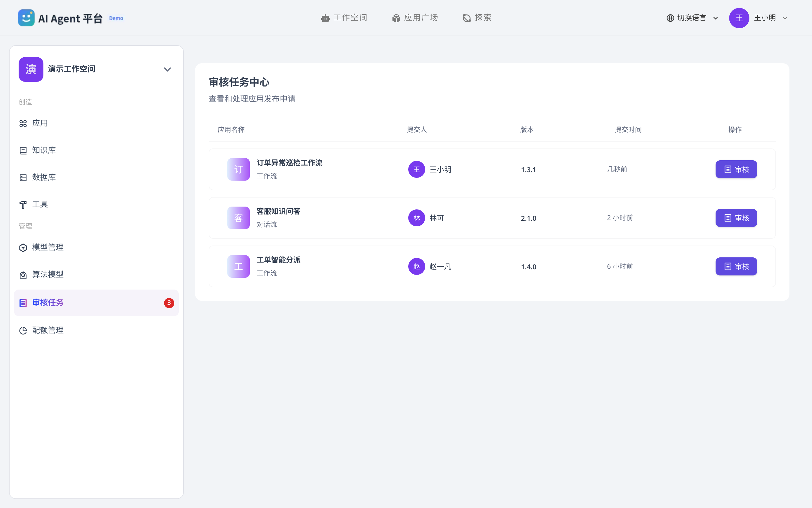
Task: Click the 算法模型 icon in sidebar
Action: coord(23,275)
